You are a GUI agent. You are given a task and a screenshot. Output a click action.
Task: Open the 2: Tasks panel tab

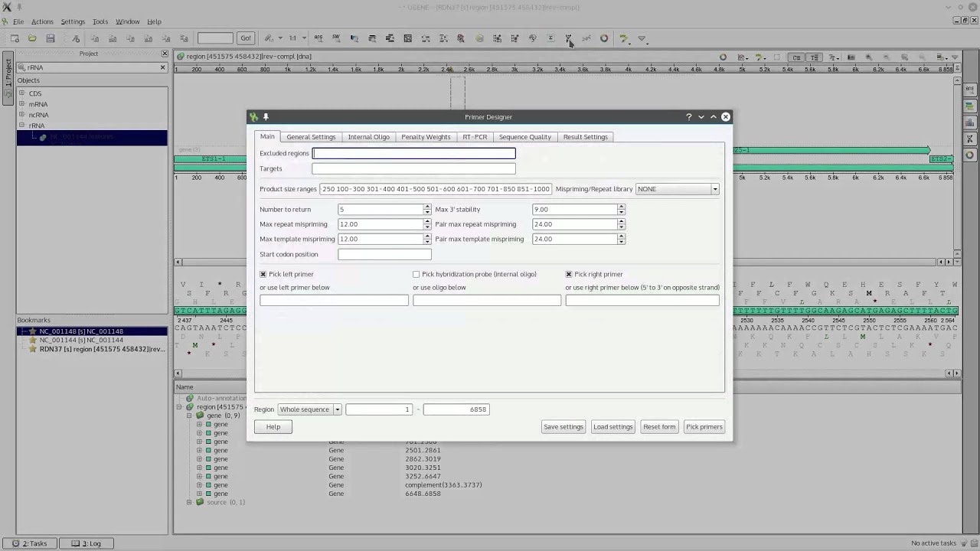tap(30, 543)
